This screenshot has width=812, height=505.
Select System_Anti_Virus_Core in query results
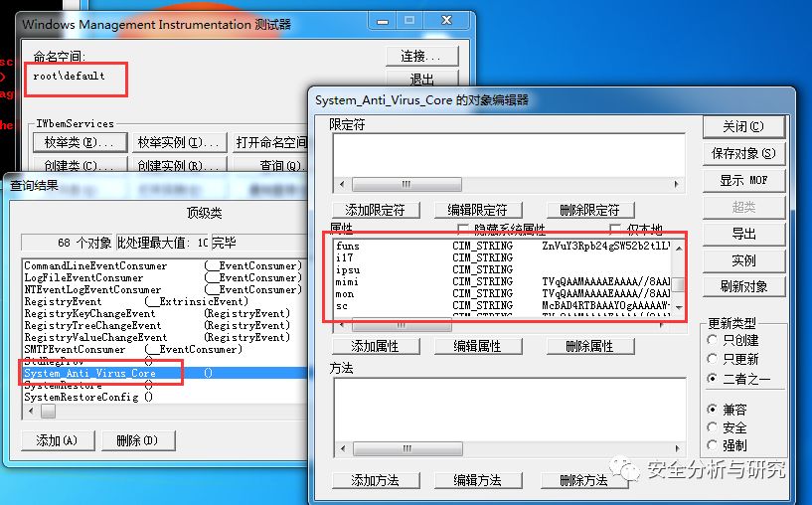[x=165, y=373]
